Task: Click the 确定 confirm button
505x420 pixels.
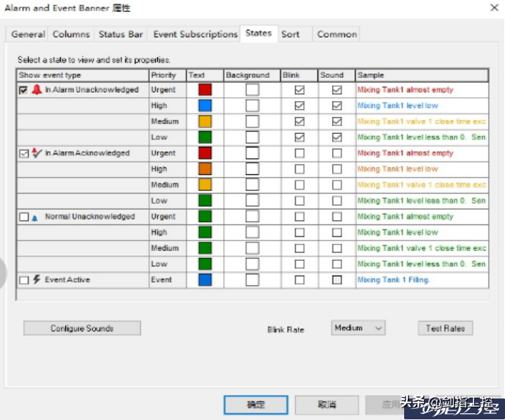Action: click(256, 404)
